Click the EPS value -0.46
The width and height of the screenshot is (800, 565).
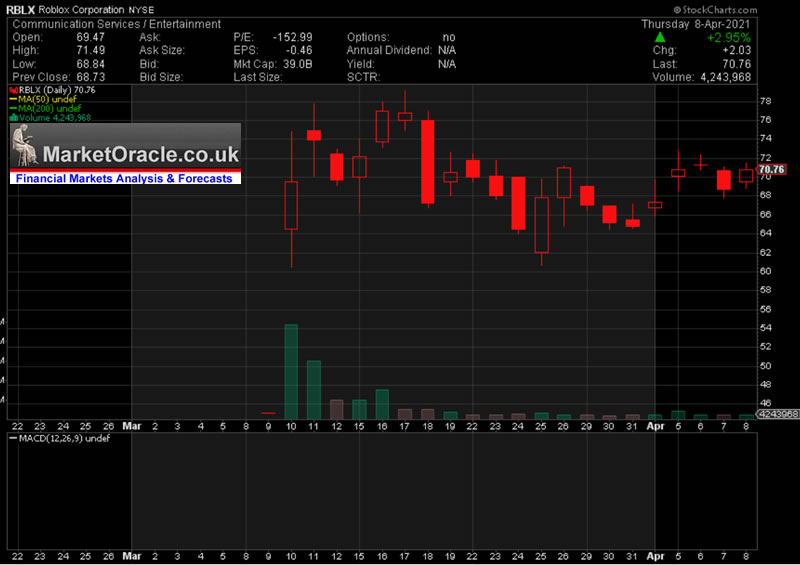299,51
